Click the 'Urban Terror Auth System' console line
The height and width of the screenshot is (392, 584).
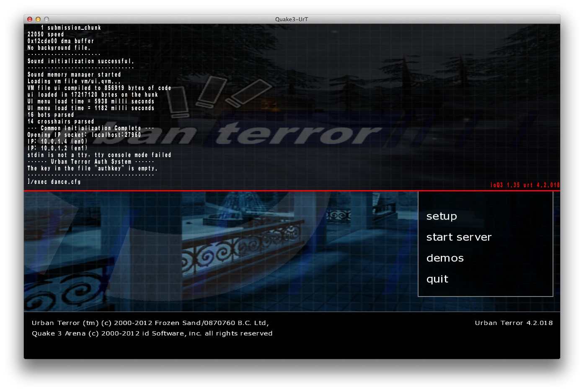pos(91,162)
